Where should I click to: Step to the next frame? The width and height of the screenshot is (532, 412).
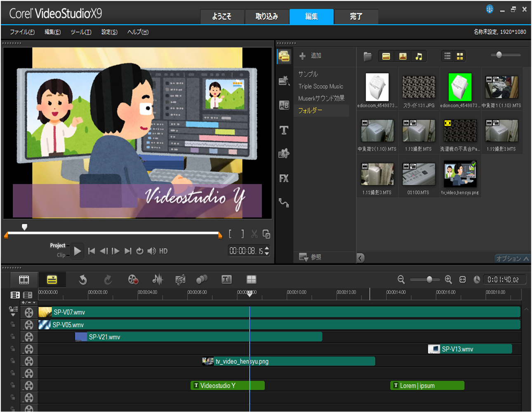click(x=115, y=251)
